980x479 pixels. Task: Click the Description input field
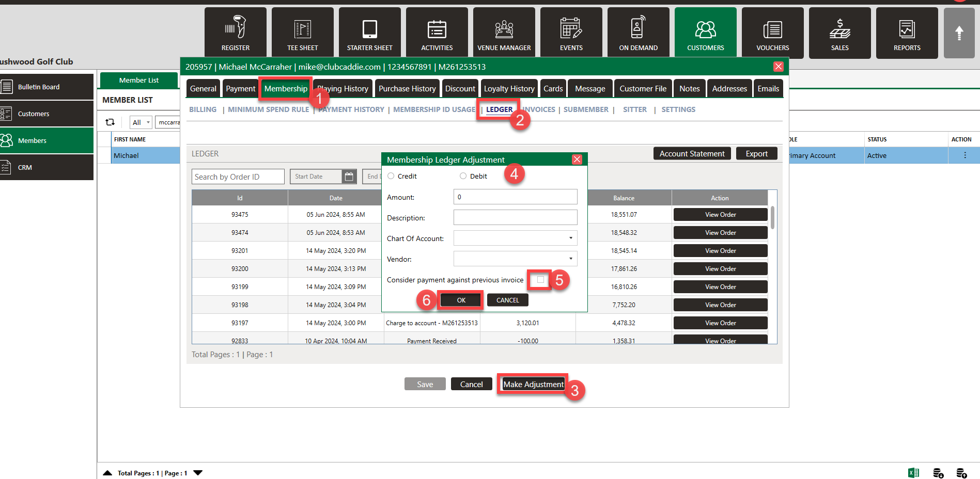(515, 217)
